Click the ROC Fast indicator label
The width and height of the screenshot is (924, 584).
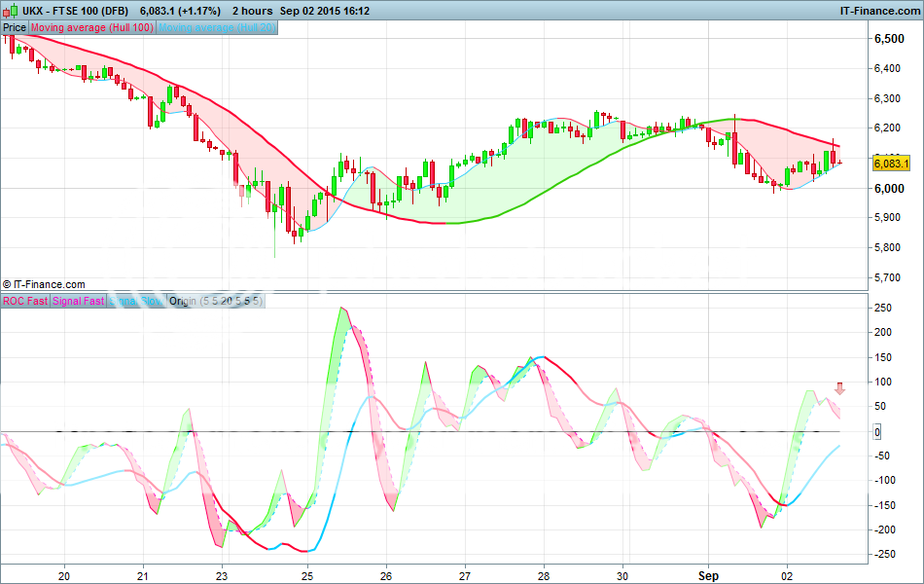(x=25, y=301)
